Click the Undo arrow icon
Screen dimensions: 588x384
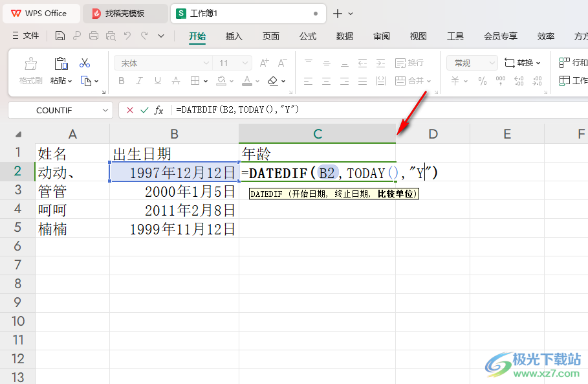click(127, 36)
